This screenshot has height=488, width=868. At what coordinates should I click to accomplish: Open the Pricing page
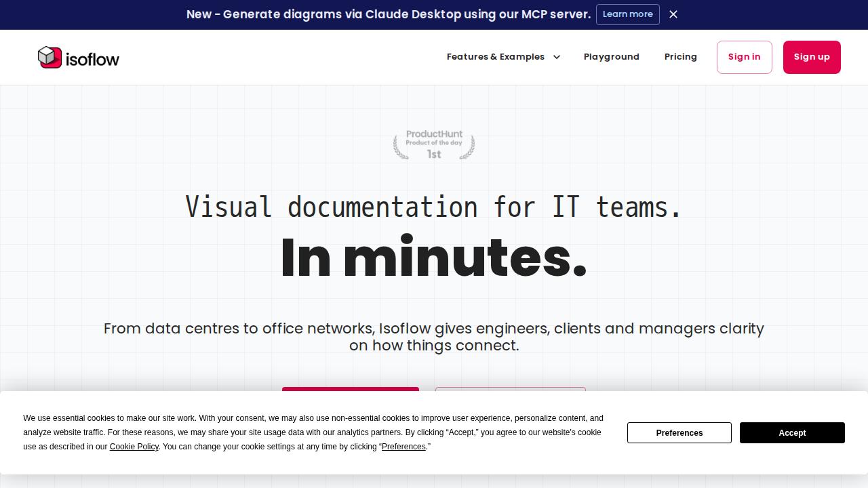click(x=681, y=57)
